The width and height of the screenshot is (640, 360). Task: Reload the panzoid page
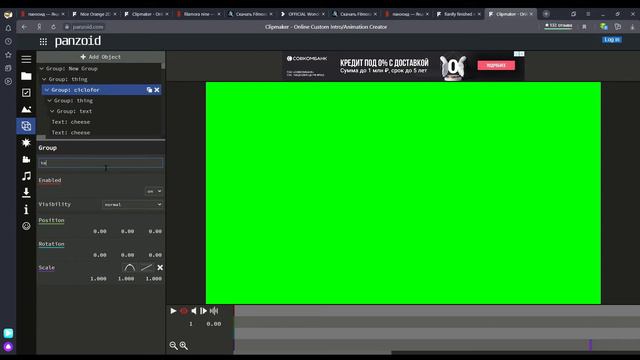click(x=53, y=27)
